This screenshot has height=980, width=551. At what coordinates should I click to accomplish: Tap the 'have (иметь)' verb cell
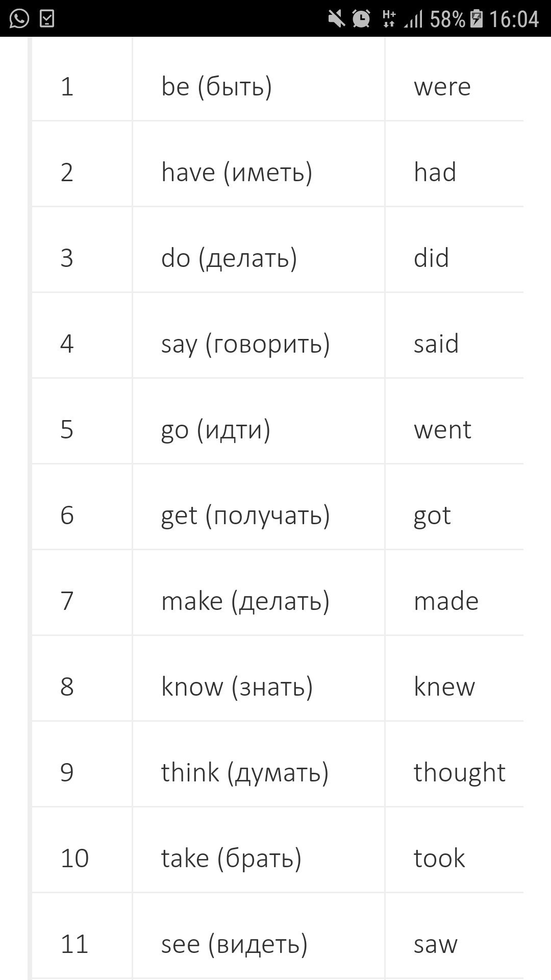coord(259,164)
